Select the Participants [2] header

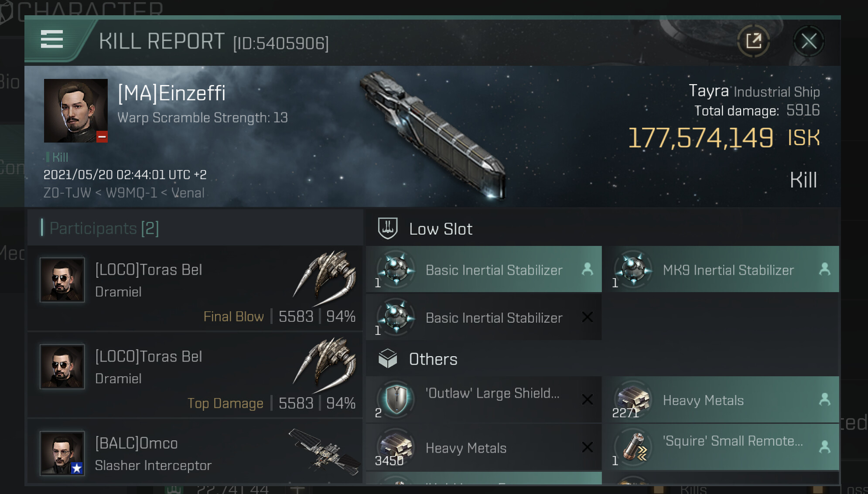[x=104, y=228]
